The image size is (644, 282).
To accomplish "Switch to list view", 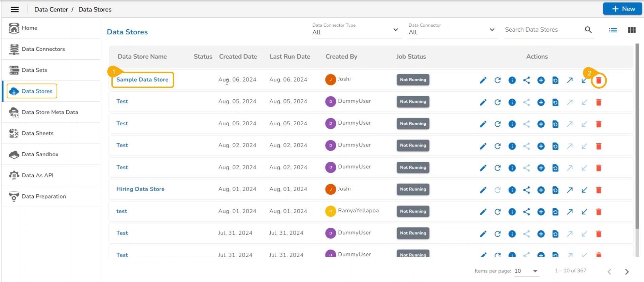I will 613,30.
